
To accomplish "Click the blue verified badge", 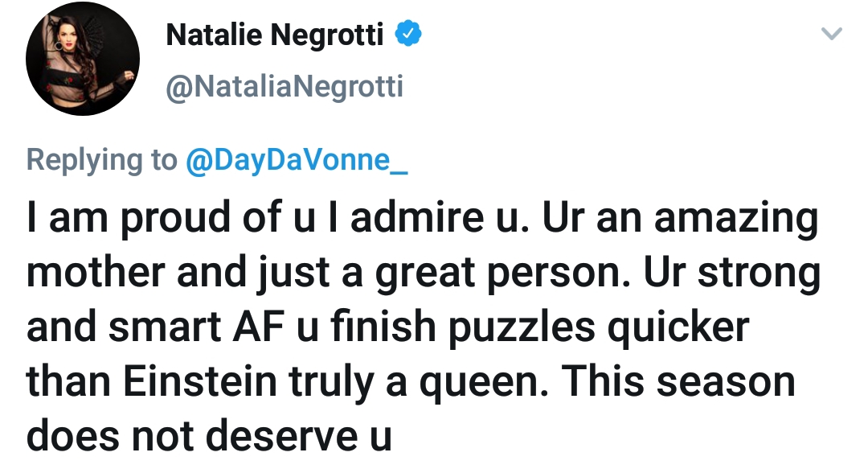I will click(x=408, y=33).
